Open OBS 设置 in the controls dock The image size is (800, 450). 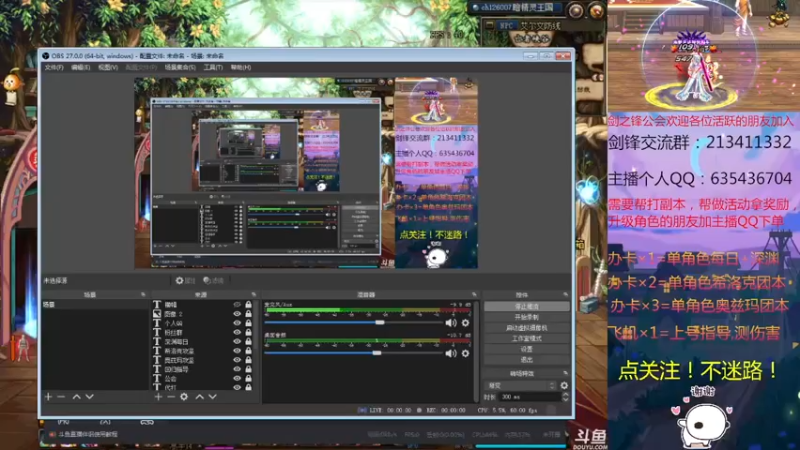[x=527, y=349]
